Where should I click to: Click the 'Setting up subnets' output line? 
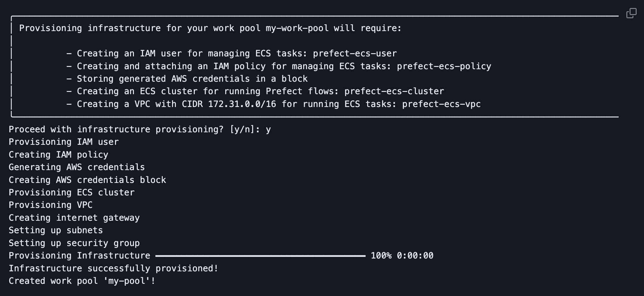click(56, 230)
